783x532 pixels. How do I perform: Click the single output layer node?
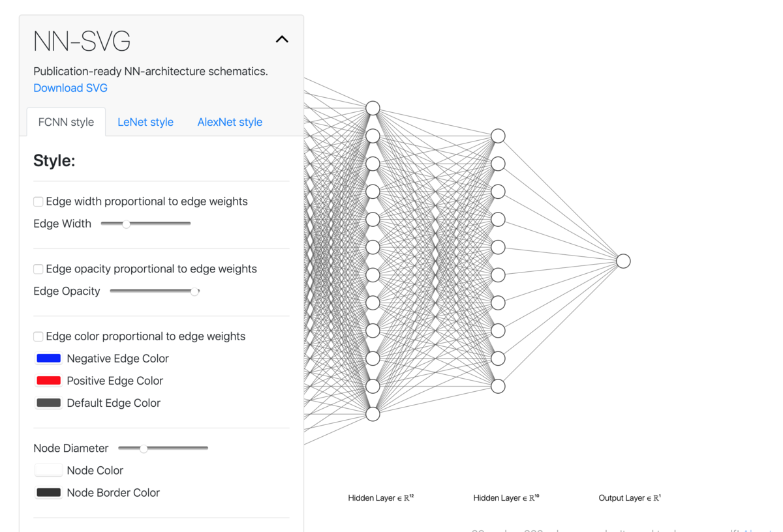622,261
